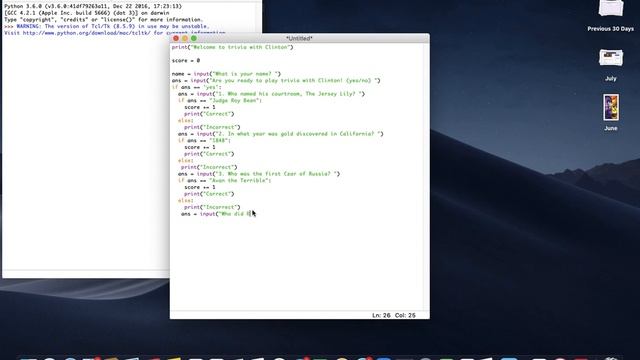This screenshot has width=640, height=360.
Task: Click the Col: 25 status bar indicator
Action: pyautogui.click(x=405, y=315)
